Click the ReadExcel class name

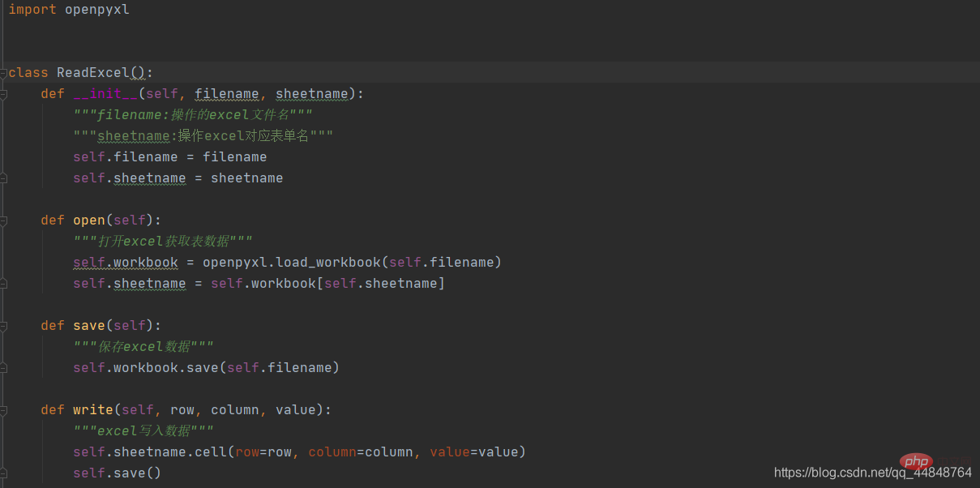[x=93, y=73]
